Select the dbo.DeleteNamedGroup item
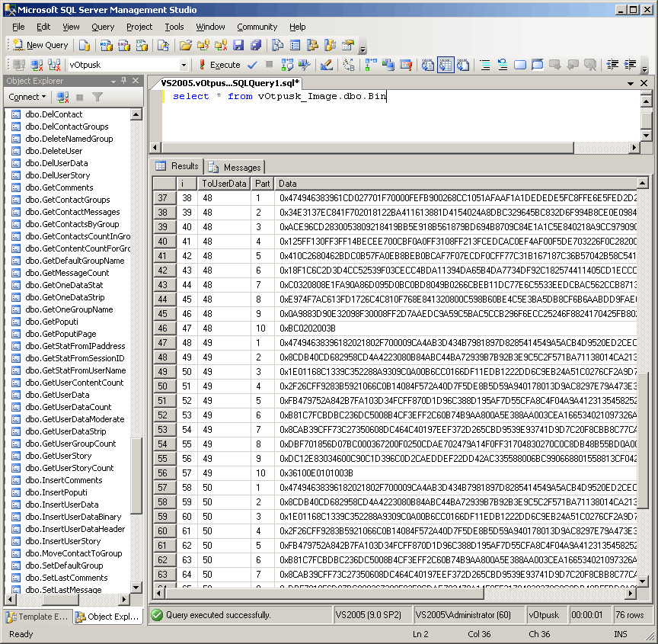 69,139
